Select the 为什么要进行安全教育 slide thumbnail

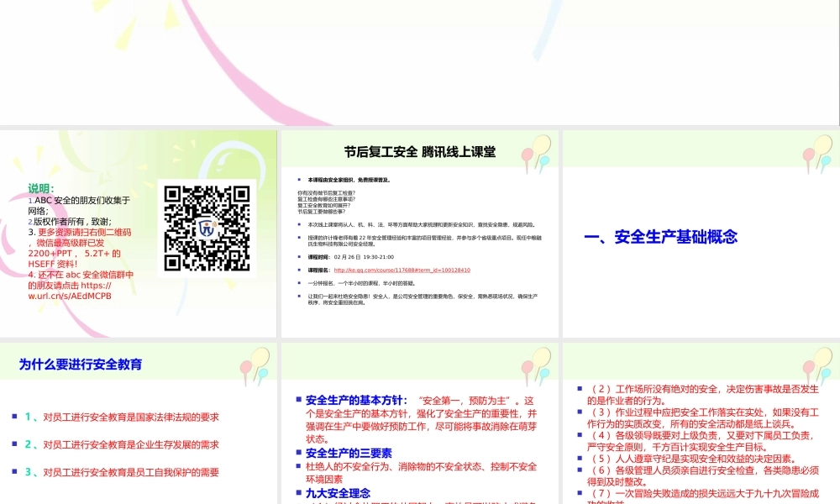pos(139,423)
